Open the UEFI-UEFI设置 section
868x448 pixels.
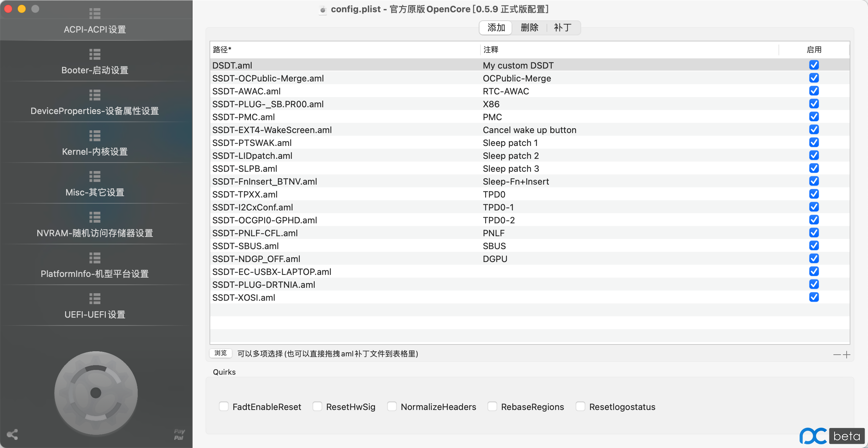(95, 306)
